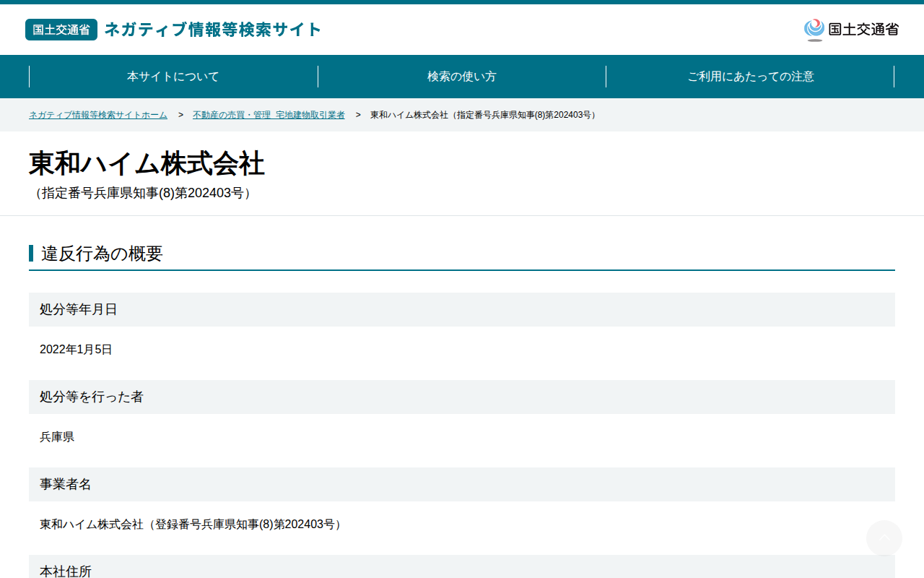Open 不動産の売買・管理 宅地建物取引業者 breadcrumb link
The height and width of the screenshot is (578, 924).
(269, 115)
